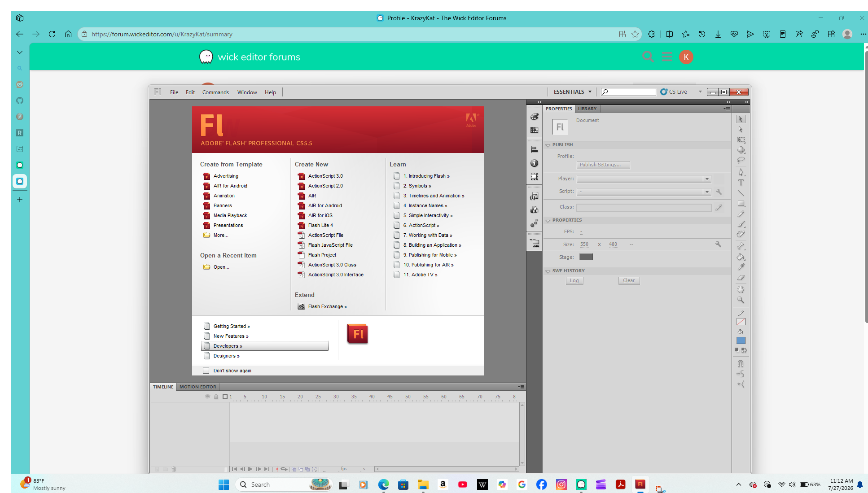Select the Subselection tool
Viewport: 868px width, 493px height.
pyautogui.click(x=741, y=130)
